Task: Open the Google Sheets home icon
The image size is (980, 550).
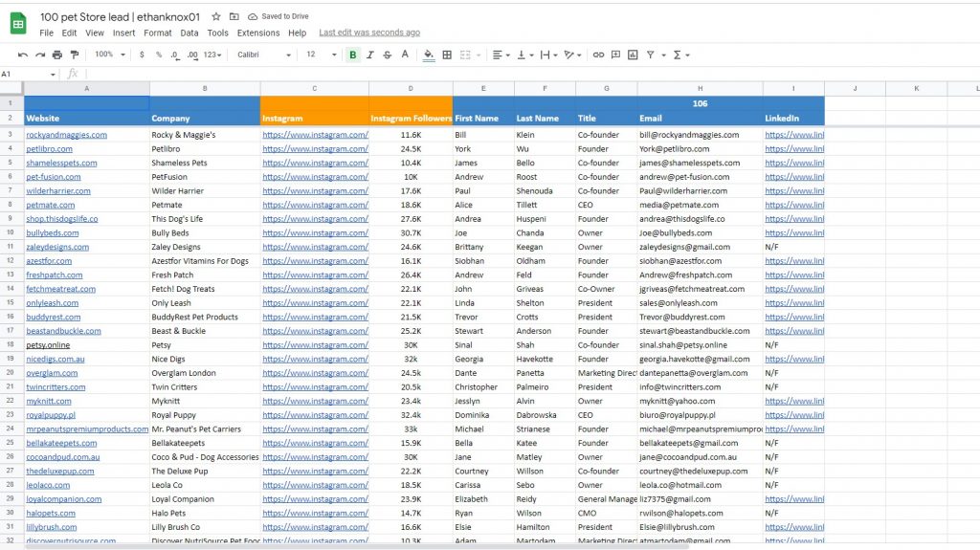Action: [18, 24]
